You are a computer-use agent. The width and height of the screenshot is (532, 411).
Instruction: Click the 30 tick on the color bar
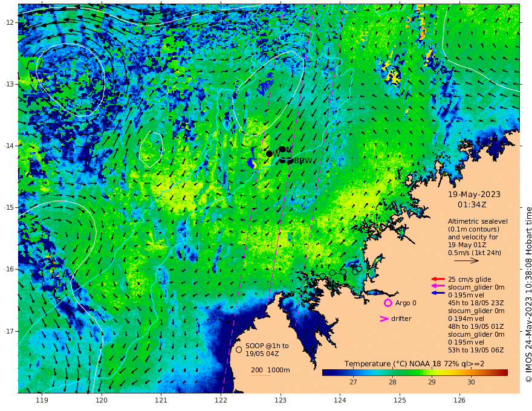pyautogui.click(x=471, y=382)
